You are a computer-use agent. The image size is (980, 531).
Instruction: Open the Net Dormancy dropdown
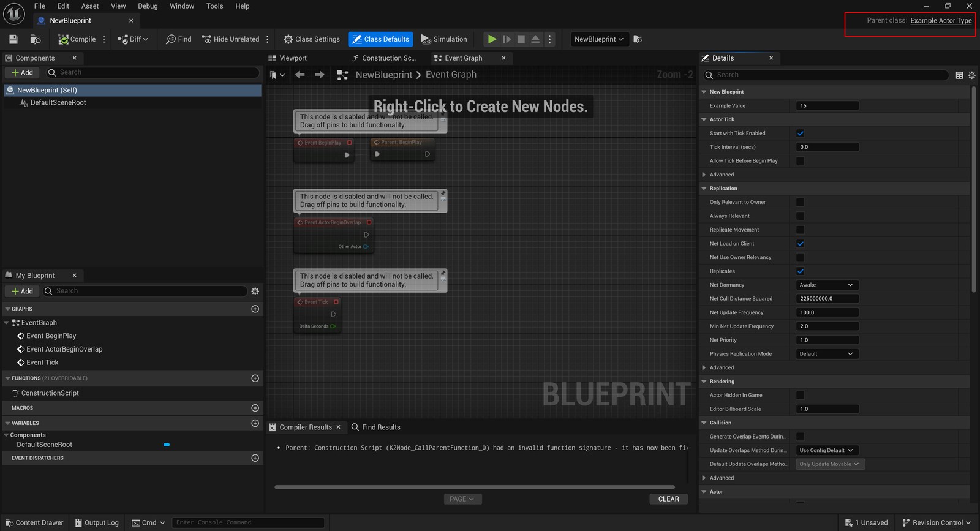[827, 285]
